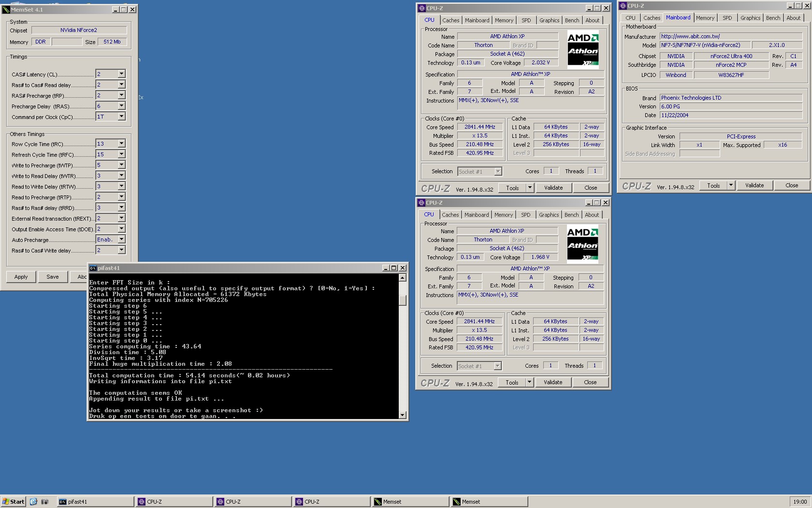812x508 pixels.
Task: Click the taskbar clock showing 19:00
Action: click(x=800, y=502)
